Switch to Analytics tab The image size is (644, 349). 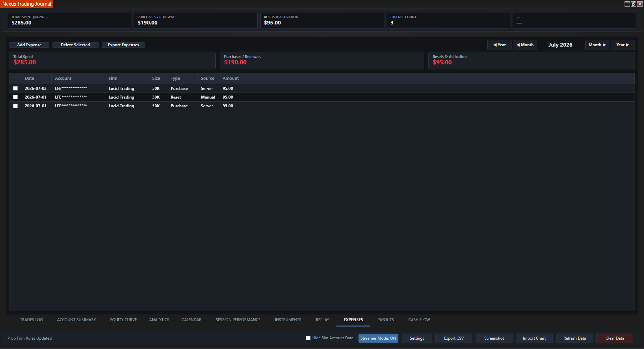(159, 320)
